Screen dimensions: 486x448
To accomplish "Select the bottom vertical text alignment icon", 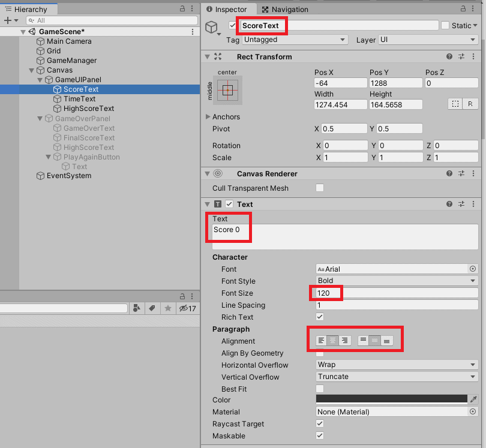I will point(387,341).
